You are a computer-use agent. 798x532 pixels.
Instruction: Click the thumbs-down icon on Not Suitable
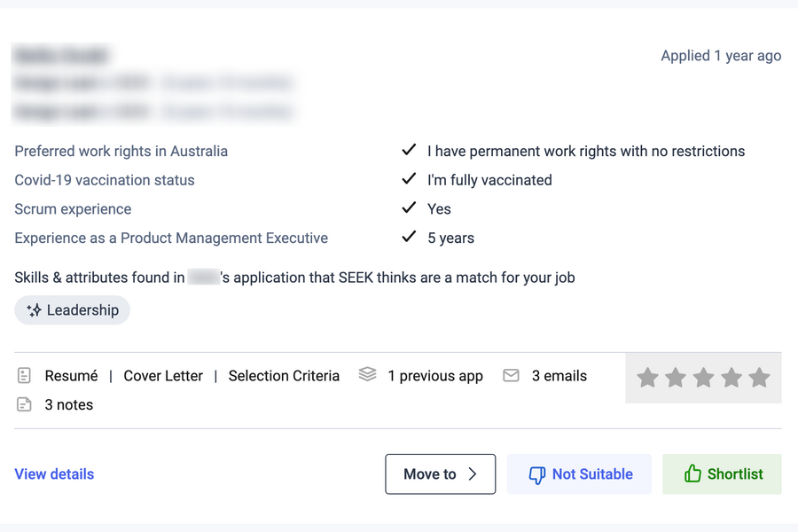pyautogui.click(x=536, y=475)
